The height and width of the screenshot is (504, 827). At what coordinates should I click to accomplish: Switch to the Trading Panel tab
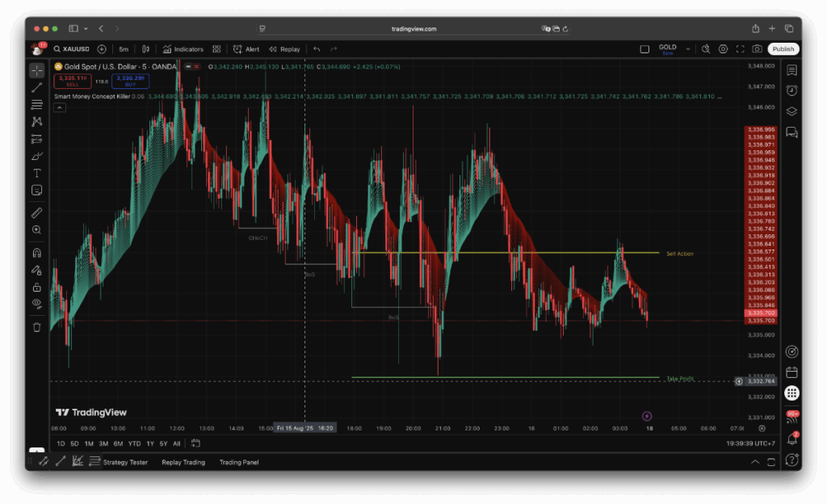[x=238, y=462]
